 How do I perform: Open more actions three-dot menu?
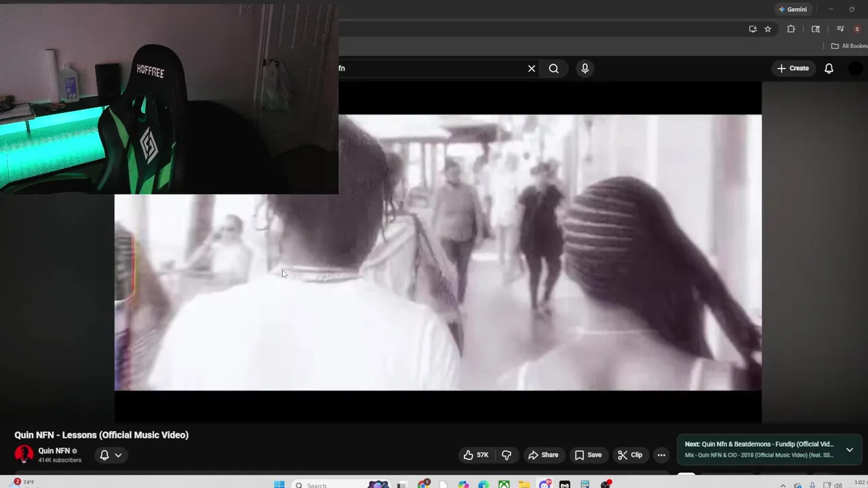coord(661,455)
